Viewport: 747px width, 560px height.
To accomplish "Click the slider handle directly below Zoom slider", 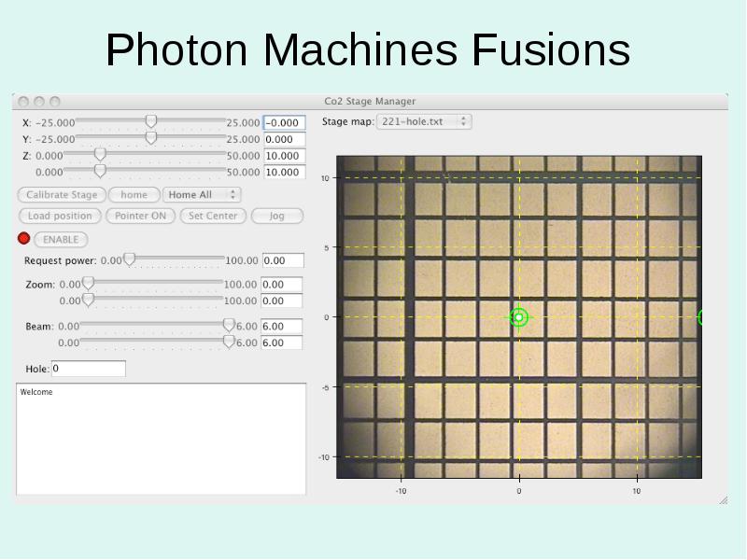I will [88, 300].
